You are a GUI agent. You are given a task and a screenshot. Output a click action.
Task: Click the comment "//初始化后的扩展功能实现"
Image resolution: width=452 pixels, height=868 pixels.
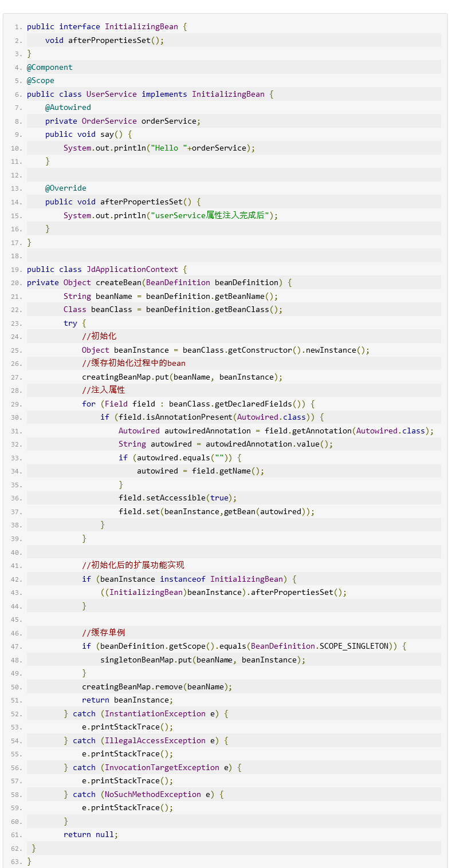[x=133, y=565]
